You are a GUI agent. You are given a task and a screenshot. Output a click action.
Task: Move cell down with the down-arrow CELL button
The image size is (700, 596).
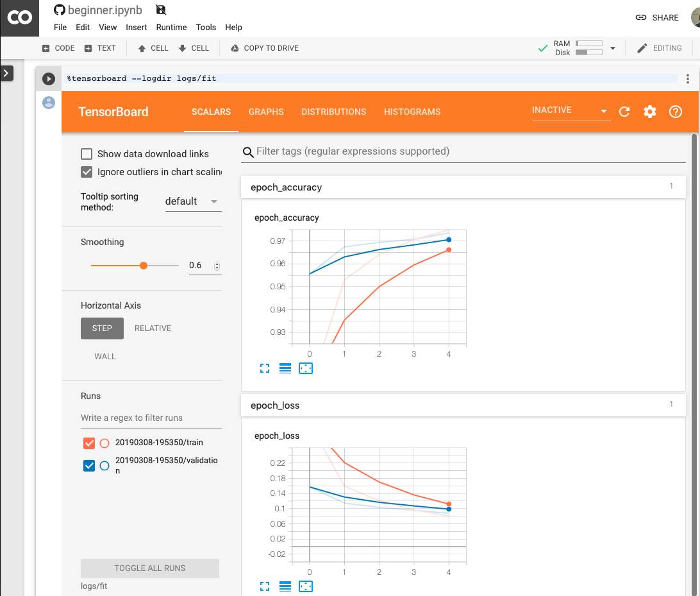(x=194, y=48)
